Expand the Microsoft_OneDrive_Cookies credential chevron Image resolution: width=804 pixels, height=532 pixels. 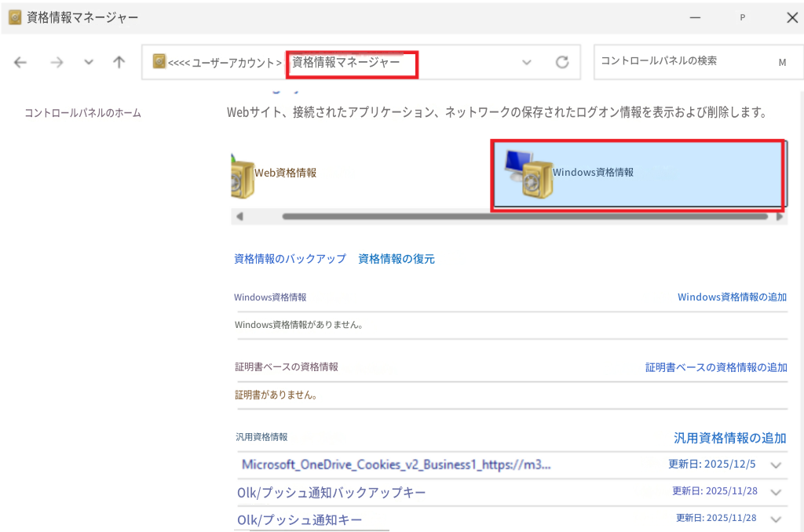click(776, 465)
